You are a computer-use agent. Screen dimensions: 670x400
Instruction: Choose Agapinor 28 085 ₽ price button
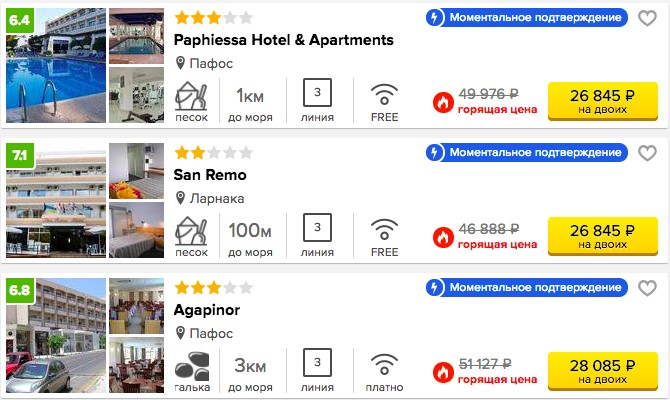(602, 371)
